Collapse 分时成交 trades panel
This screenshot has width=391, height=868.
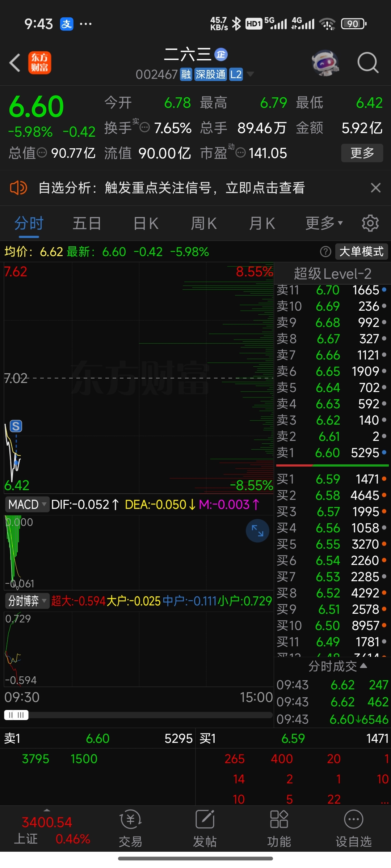point(337,666)
